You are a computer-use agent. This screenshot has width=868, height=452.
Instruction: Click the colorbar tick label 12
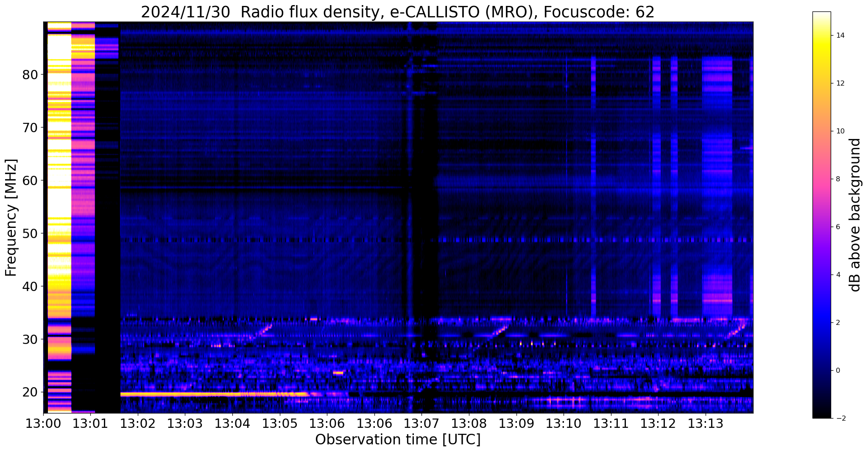pos(839,83)
